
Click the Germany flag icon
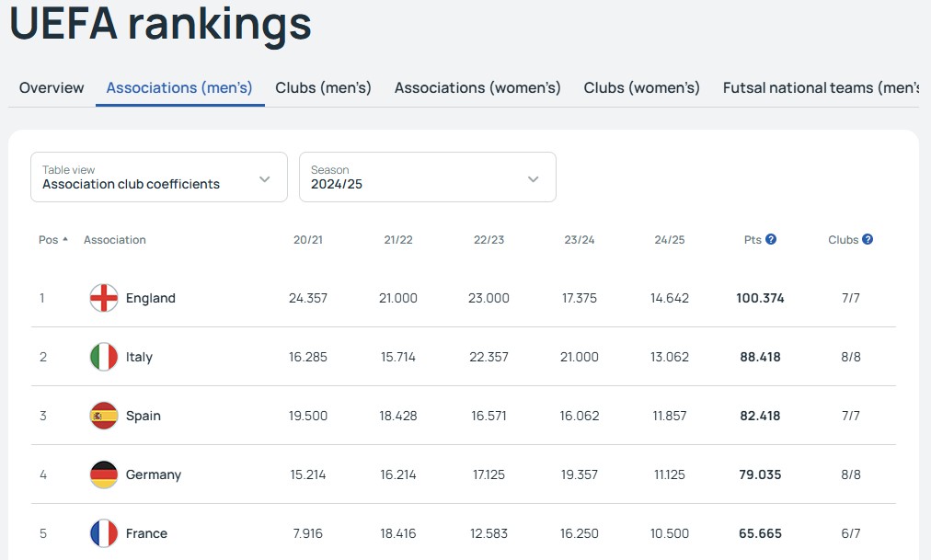(104, 474)
